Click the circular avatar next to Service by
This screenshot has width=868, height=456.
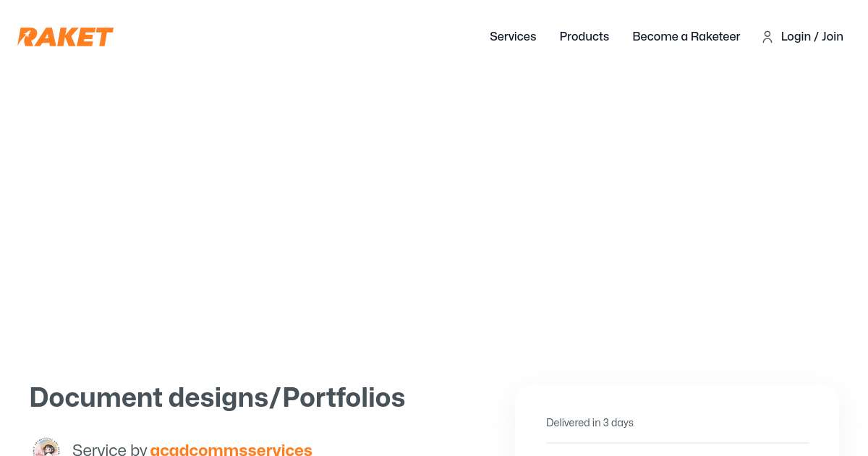46,447
